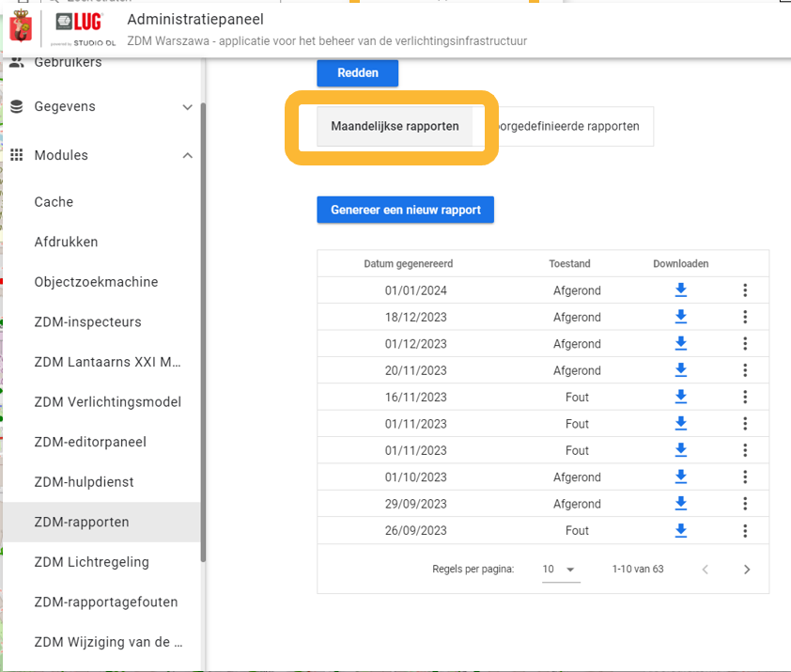Open three-dot menu for 01/10/2023 report

(745, 477)
